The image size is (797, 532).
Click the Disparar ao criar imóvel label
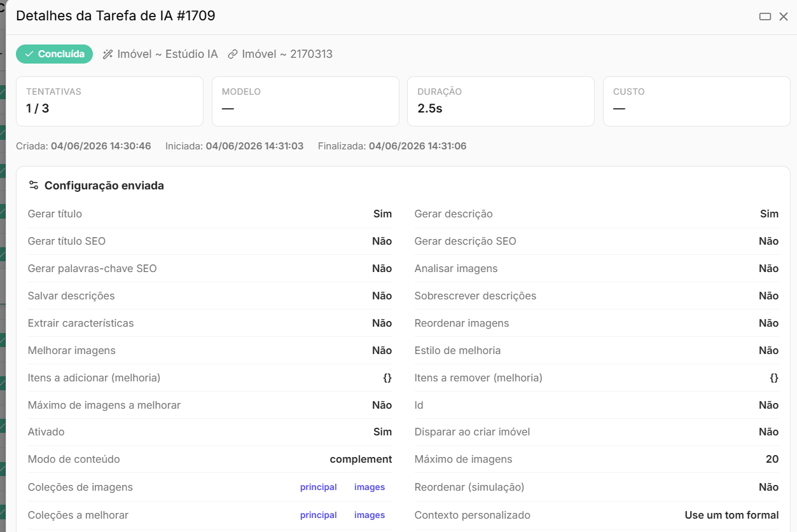point(472,432)
